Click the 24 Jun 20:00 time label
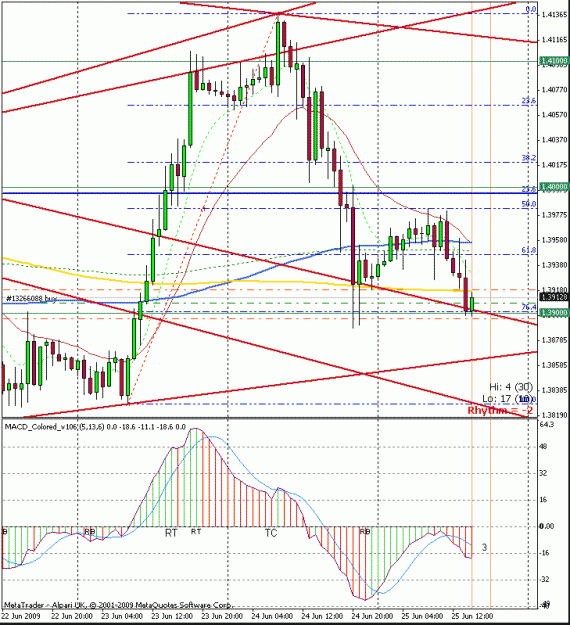This screenshot has width=570, height=625. (373, 616)
